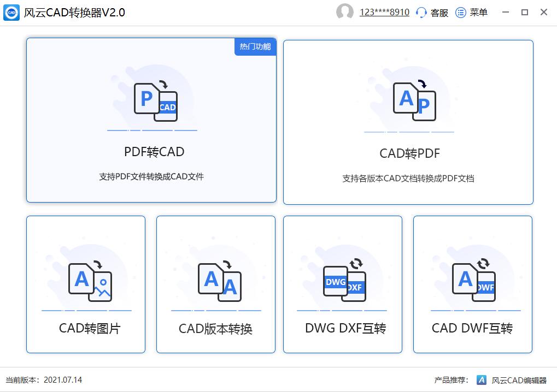Open the CAD转图片 feature card
Screen dimensions: 557x392
point(85,284)
